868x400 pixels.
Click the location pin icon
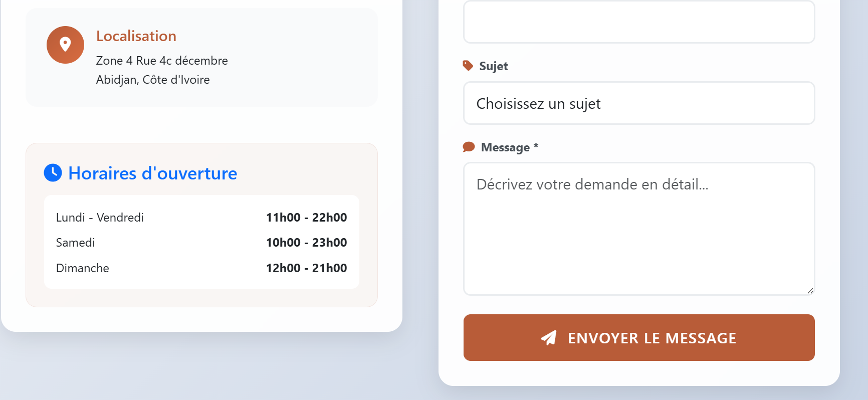click(65, 45)
